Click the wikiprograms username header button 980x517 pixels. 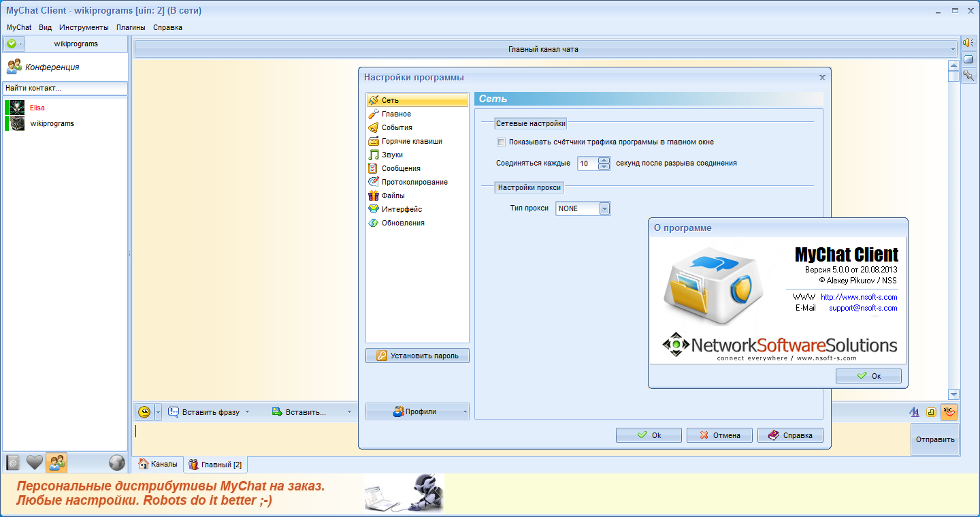tap(76, 44)
